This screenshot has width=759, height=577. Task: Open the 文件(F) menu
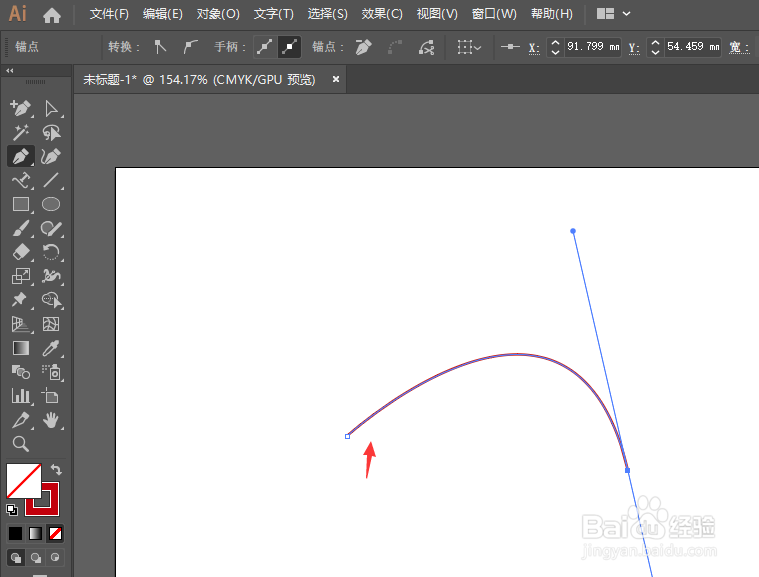point(109,14)
